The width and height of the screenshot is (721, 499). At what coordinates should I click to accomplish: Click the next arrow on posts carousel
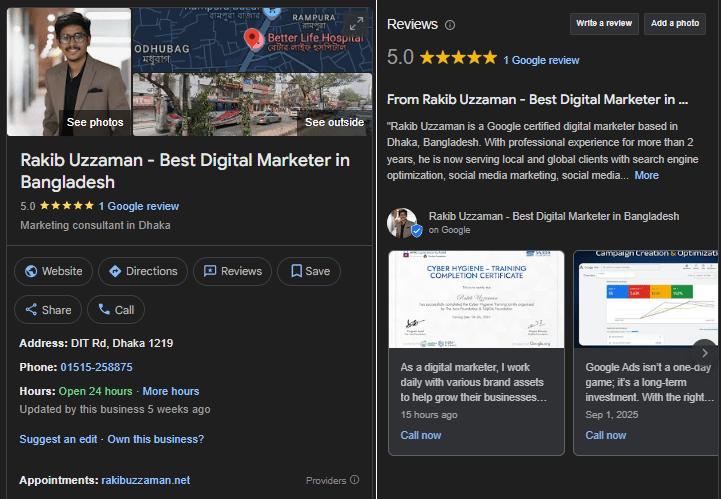tap(705, 353)
